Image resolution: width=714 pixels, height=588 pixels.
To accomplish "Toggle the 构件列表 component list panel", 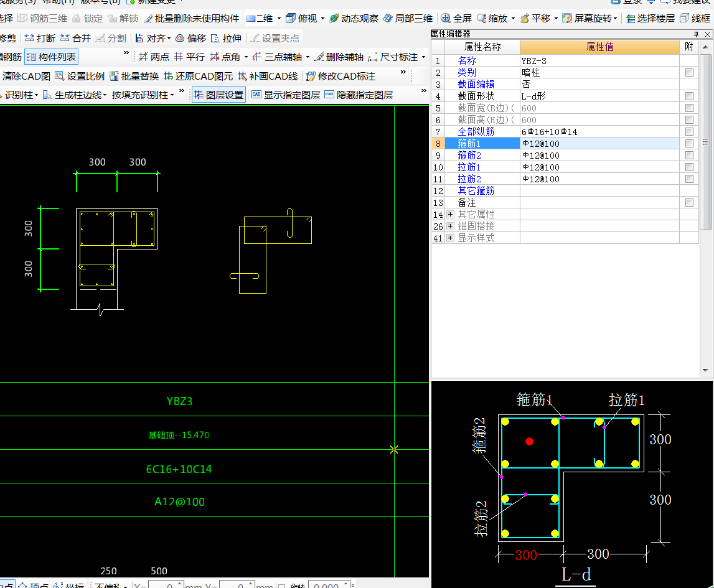I will coord(52,57).
